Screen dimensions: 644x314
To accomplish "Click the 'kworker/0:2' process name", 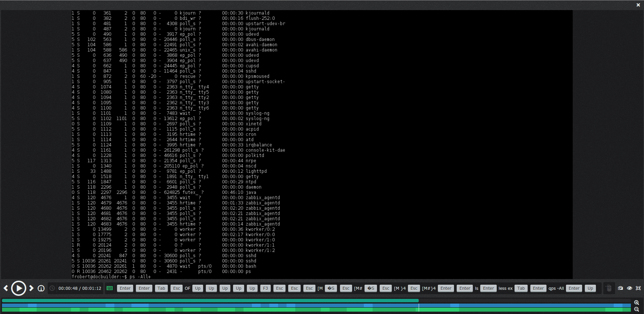I will pyautogui.click(x=260, y=229).
